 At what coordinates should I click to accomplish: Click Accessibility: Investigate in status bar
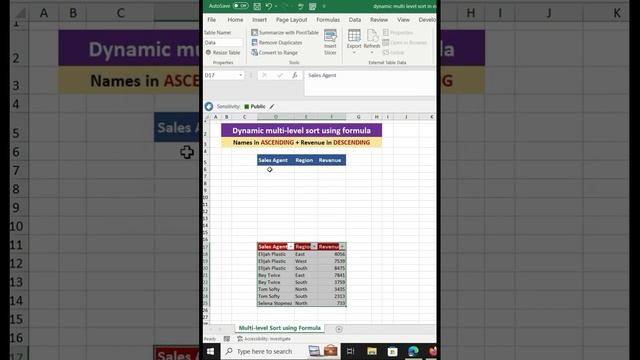[x=264, y=339]
